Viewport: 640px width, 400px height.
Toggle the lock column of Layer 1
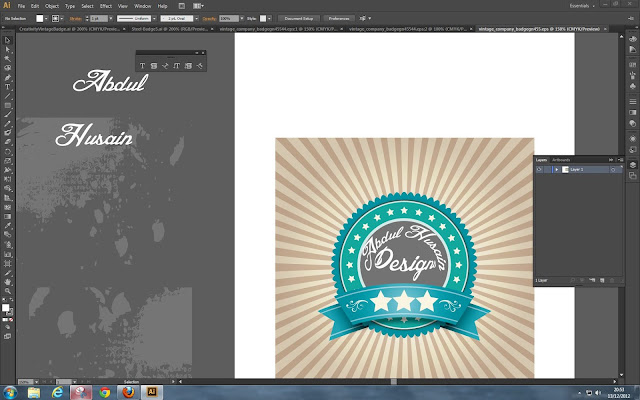point(547,169)
